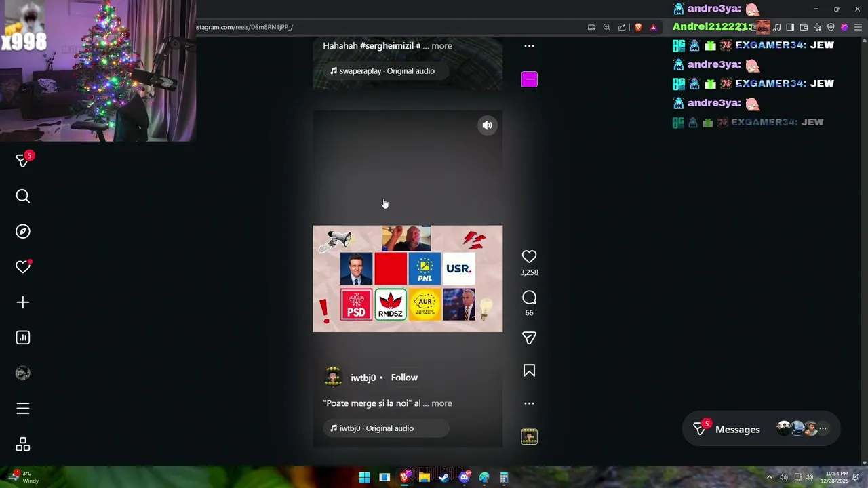The width and height of the screenshot is (868, 488).
Task: Like the reel with 3,258 likes
Action: click(529, 257)
